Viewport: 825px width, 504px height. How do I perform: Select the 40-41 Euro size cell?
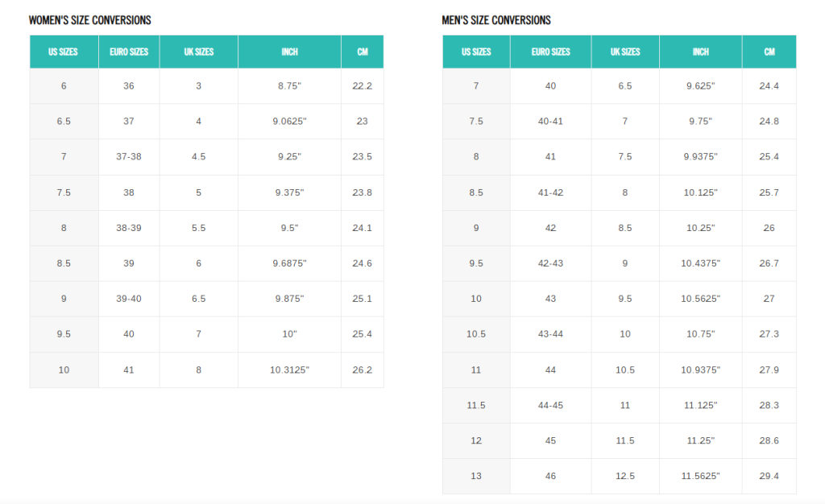[550, 122]
